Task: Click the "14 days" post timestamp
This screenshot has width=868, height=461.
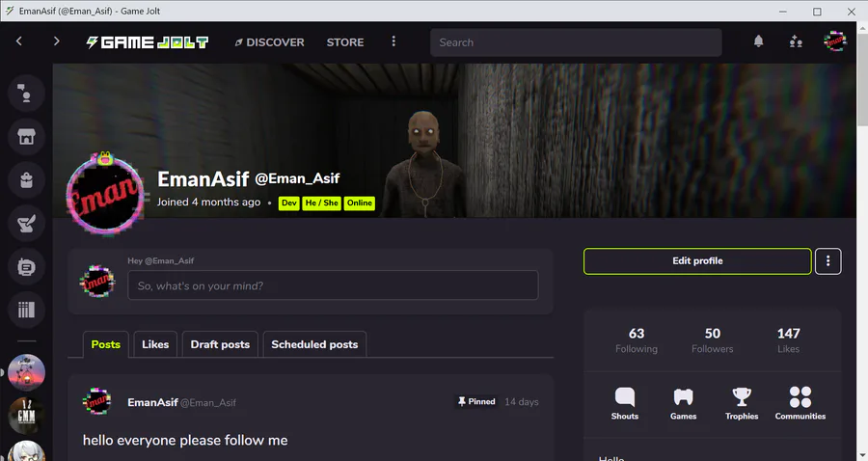Action: [522, 402]
